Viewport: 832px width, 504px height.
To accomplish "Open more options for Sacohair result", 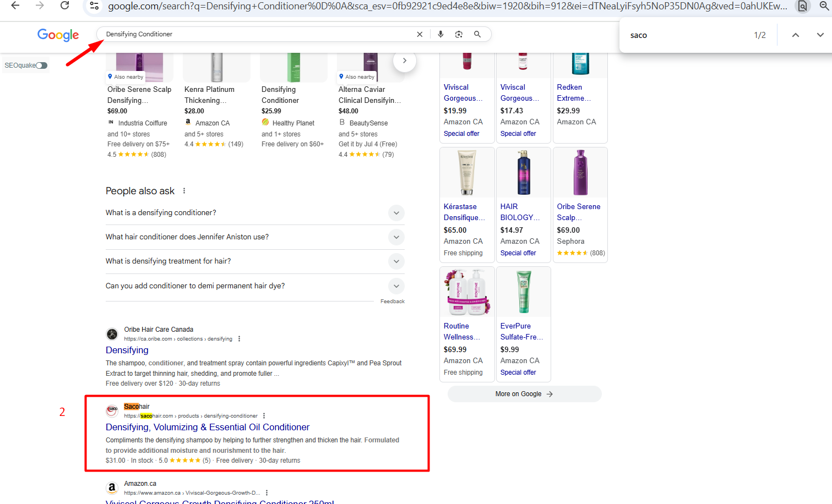I will (264, 416).
